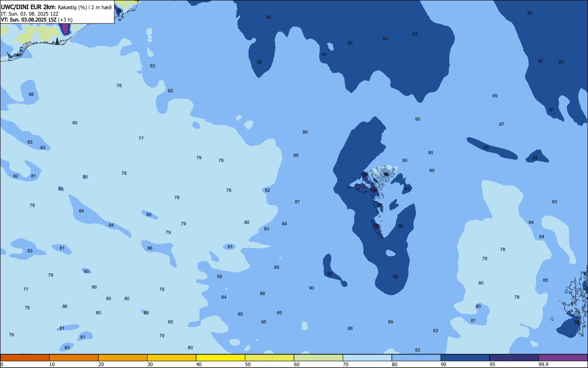
Task: Click the 0–10 dark orange legend swatch
Action: [25, 357]
